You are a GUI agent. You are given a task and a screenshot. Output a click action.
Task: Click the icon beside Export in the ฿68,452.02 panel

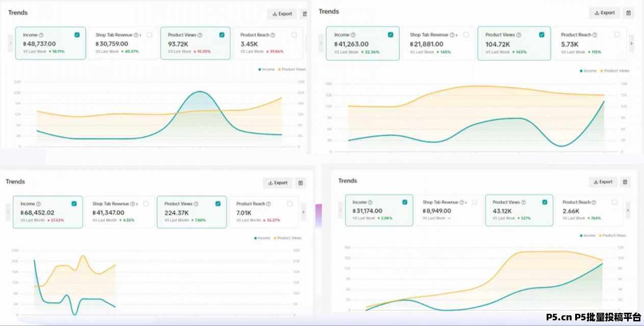(x=300, y=183)
